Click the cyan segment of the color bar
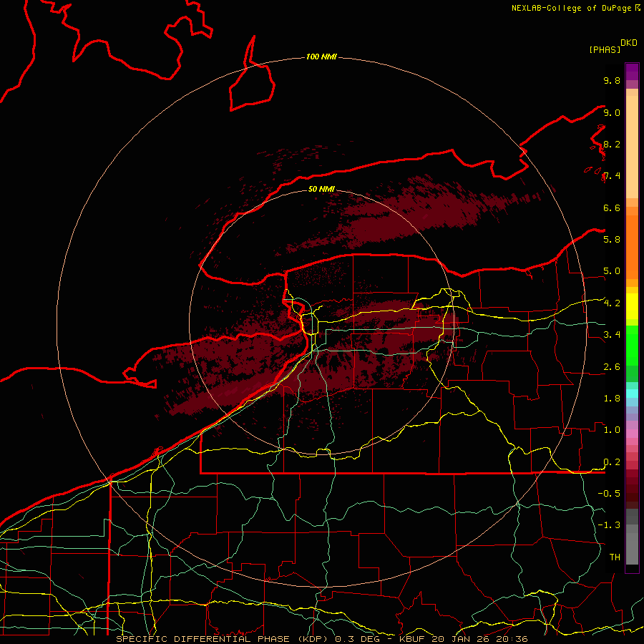This screenshot has height=644, width=644. tap(632, 394)
